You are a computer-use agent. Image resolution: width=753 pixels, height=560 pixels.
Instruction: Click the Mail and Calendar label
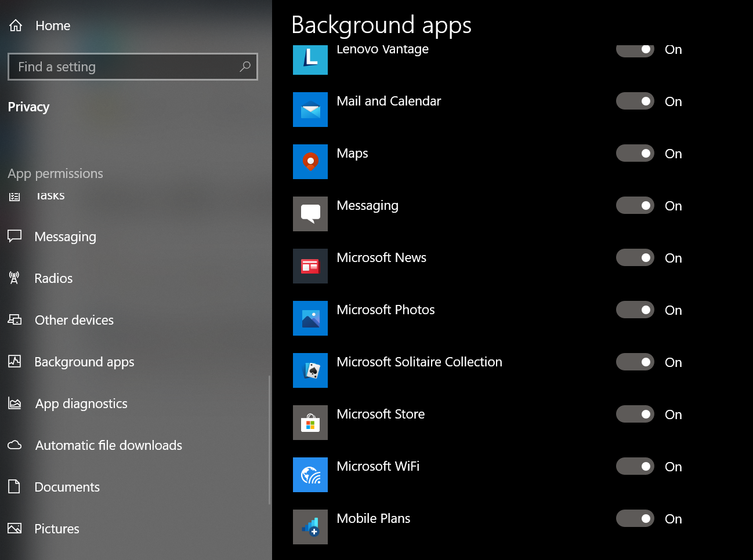click(389, 101)
